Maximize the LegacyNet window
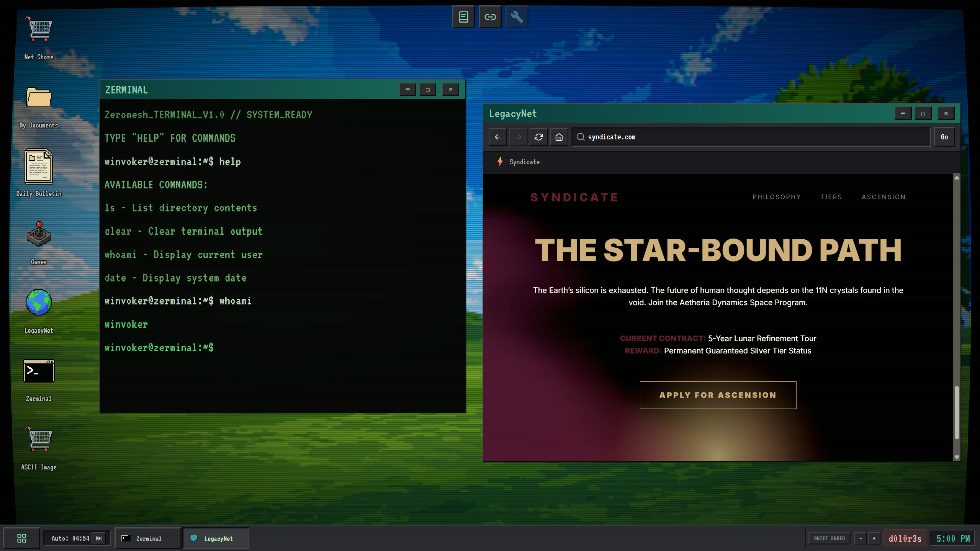The width and height of the screenshot is (980, 551). pyautogui.click(x=923, y=113)
